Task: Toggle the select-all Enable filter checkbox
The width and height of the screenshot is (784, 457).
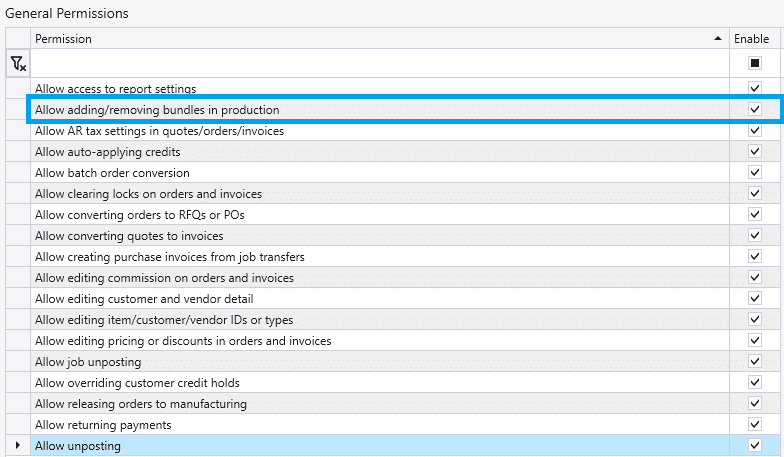Action: click(754, 63)
